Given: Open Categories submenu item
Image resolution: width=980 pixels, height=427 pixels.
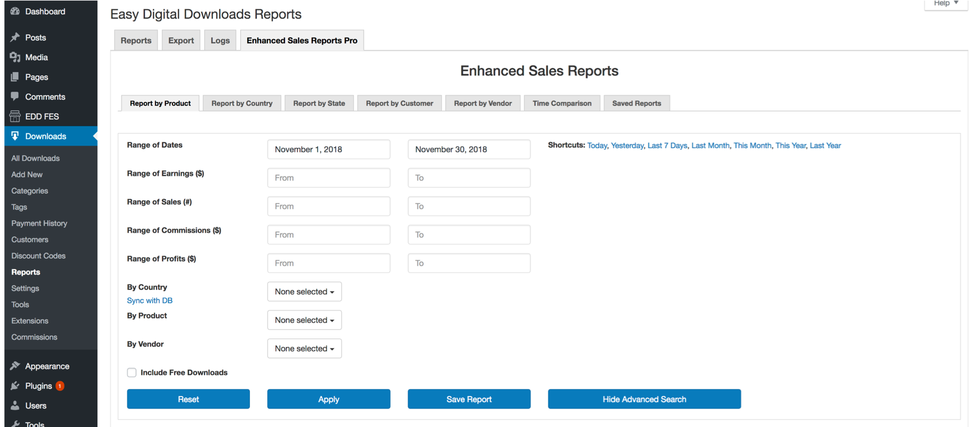Looking at the screenshot, I should tap(29, 191).
